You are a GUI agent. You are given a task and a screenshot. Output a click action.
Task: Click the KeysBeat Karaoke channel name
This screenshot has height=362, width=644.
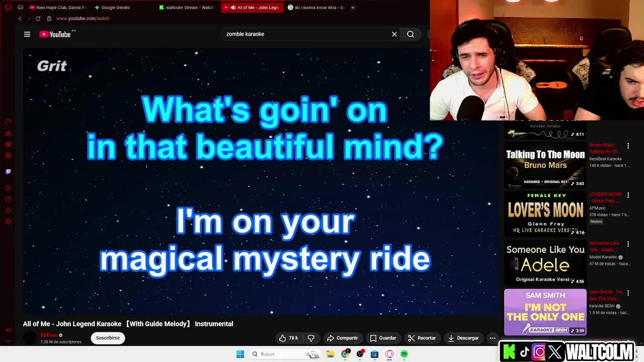(605, 159)
